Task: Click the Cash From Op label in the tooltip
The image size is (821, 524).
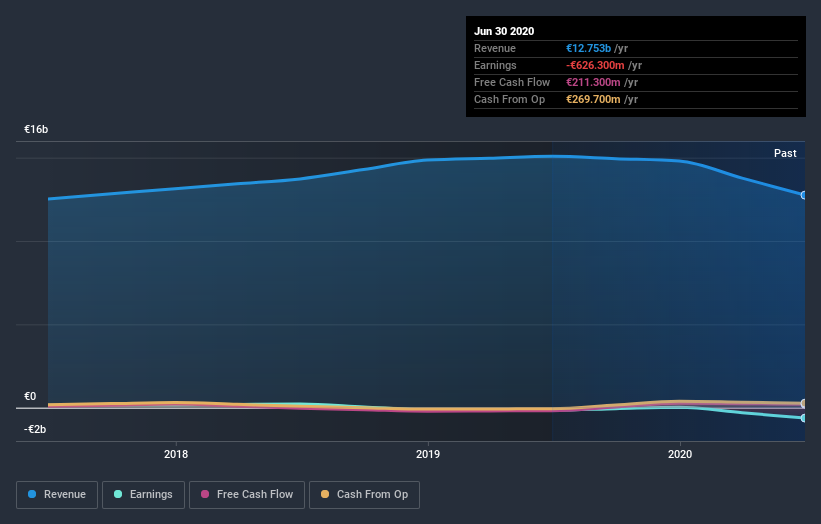Action: pos(509,99)
